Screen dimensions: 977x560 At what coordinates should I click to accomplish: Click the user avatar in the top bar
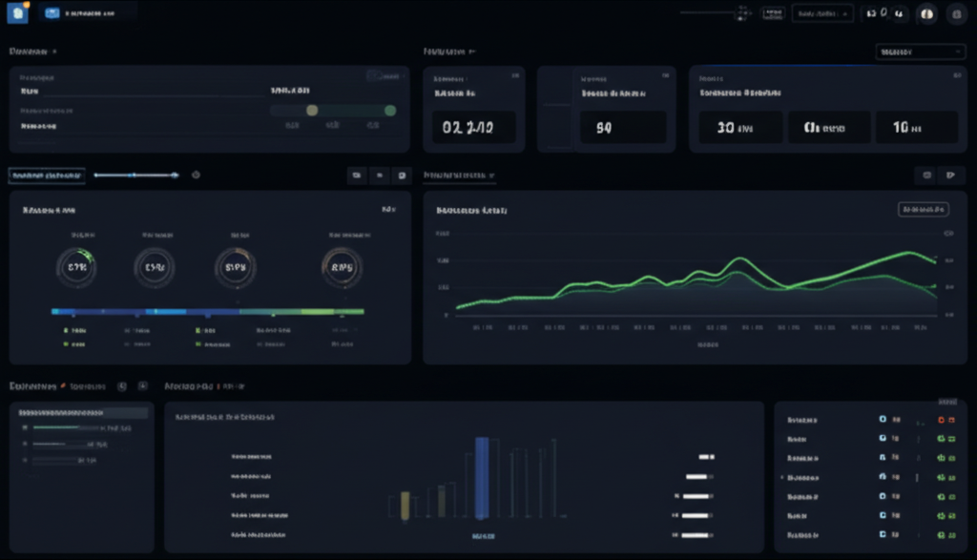pos(925,13)
